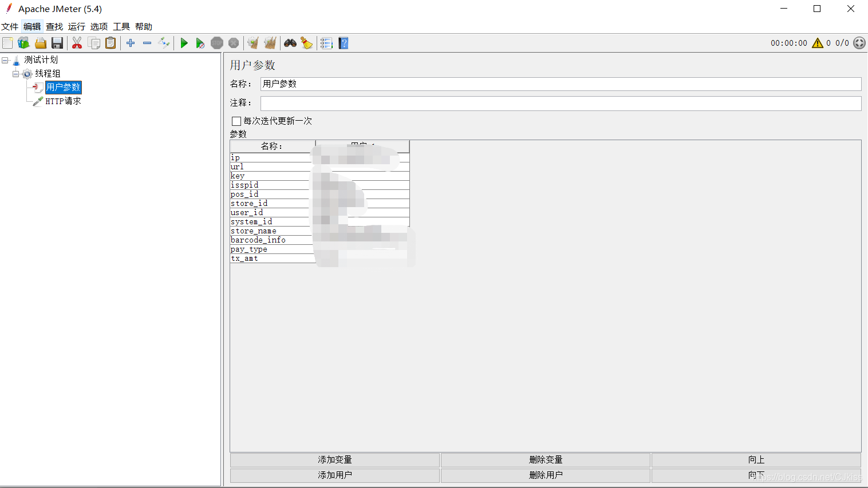Open the 编辑 menu
This screenshot has width=868, height=488.
click(x=32, y=26)
